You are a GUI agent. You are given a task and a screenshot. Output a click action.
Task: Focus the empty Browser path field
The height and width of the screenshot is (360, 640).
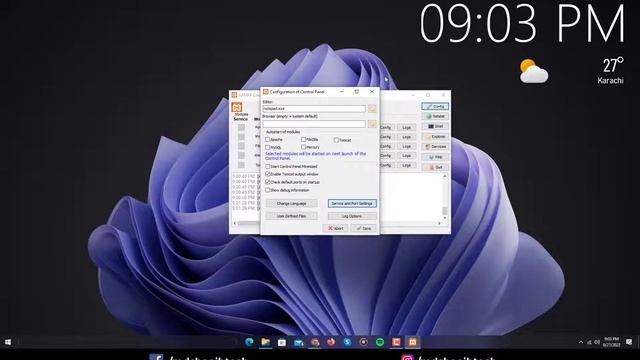coord(314,124)
